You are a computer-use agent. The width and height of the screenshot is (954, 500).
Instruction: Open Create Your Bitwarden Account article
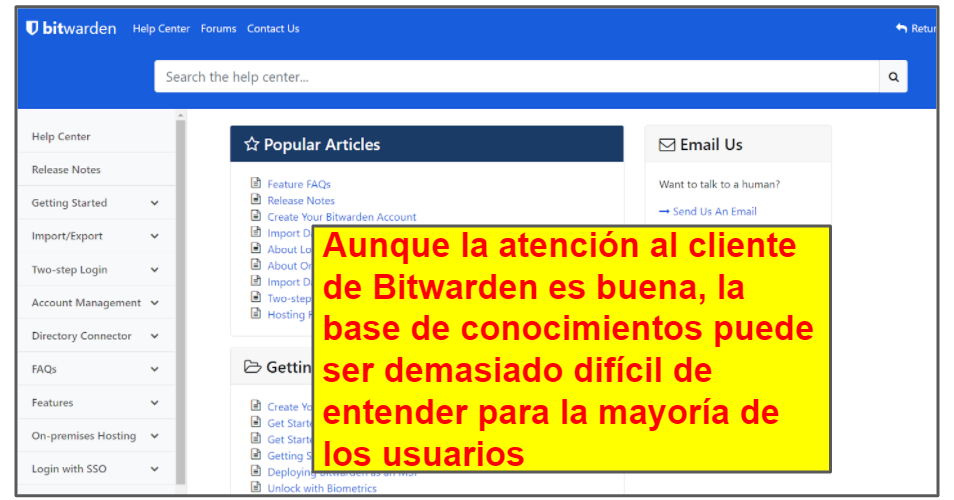(341, 217)
